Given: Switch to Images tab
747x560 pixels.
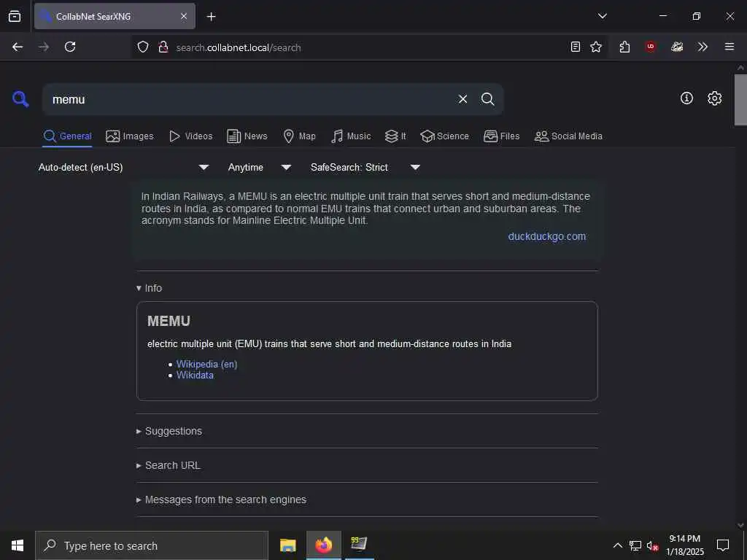Looking at the screenshot, I should coord(130,136).
